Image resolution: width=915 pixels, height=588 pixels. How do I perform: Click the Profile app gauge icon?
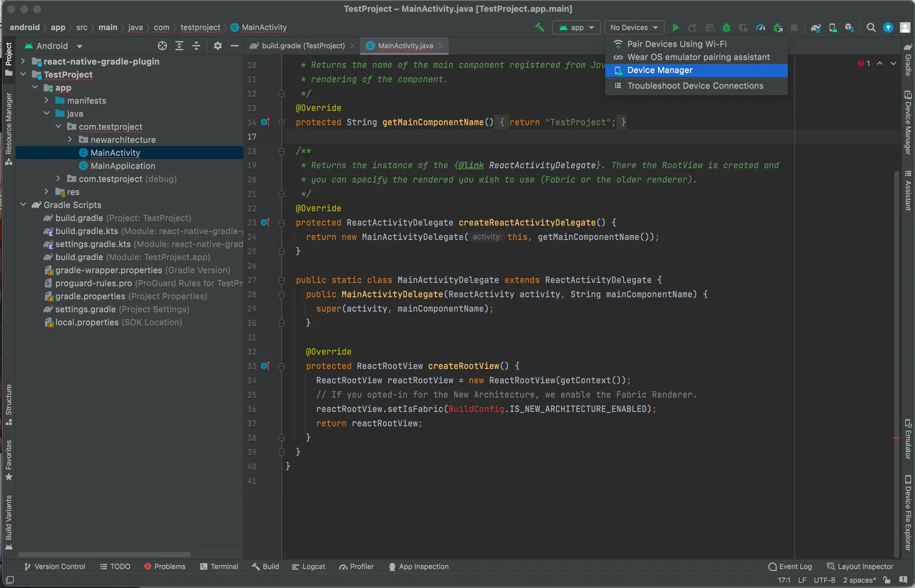point(760,28)
